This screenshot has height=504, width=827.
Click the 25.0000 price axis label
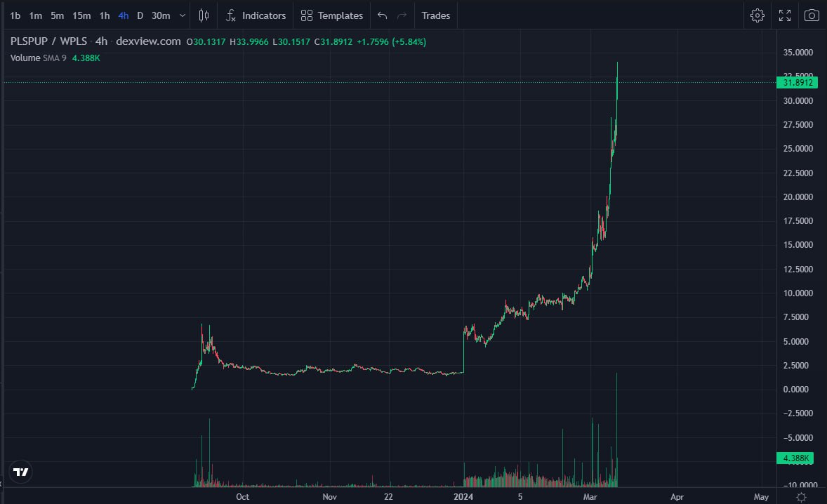(x=798, y=149)
